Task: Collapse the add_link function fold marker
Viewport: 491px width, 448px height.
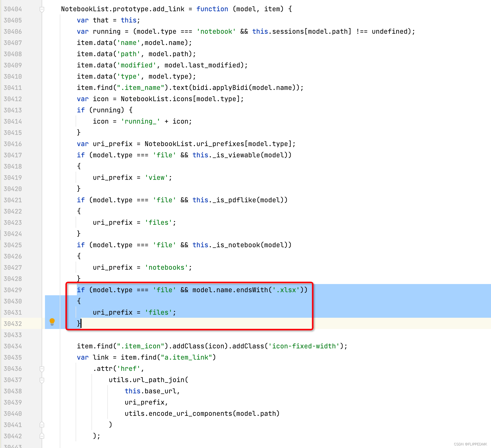Action: [x=42, y=9]
